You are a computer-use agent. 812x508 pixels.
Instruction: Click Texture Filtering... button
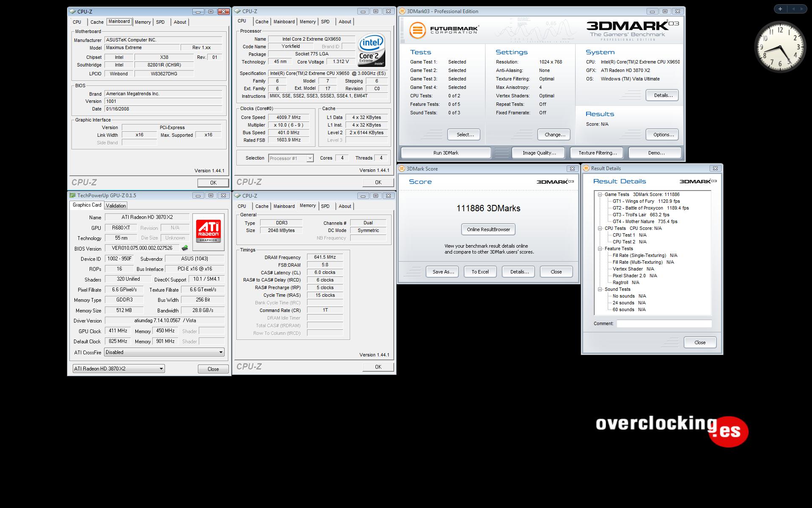coord(598,153)
